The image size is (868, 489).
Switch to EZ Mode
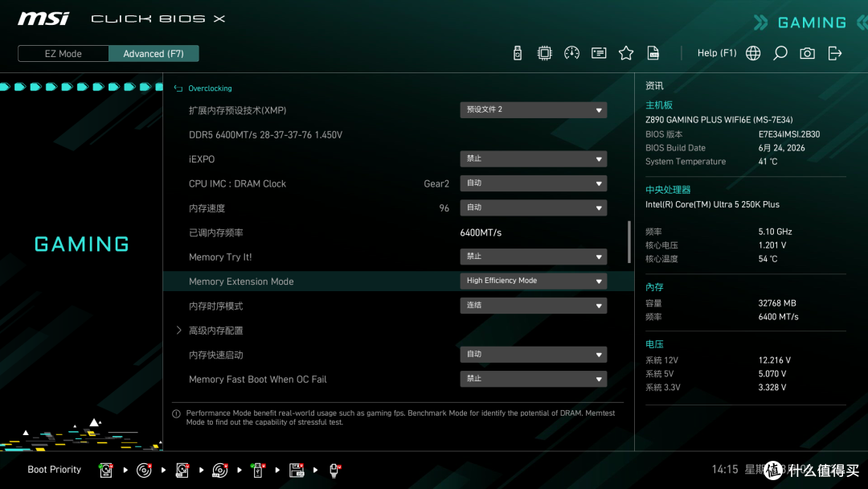[63, 54]
